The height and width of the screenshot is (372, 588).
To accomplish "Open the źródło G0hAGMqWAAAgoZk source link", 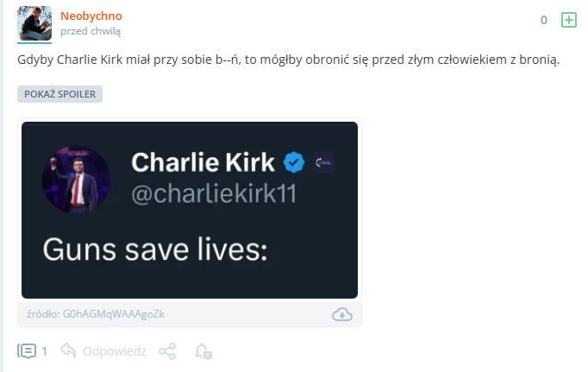I will 95,314.
